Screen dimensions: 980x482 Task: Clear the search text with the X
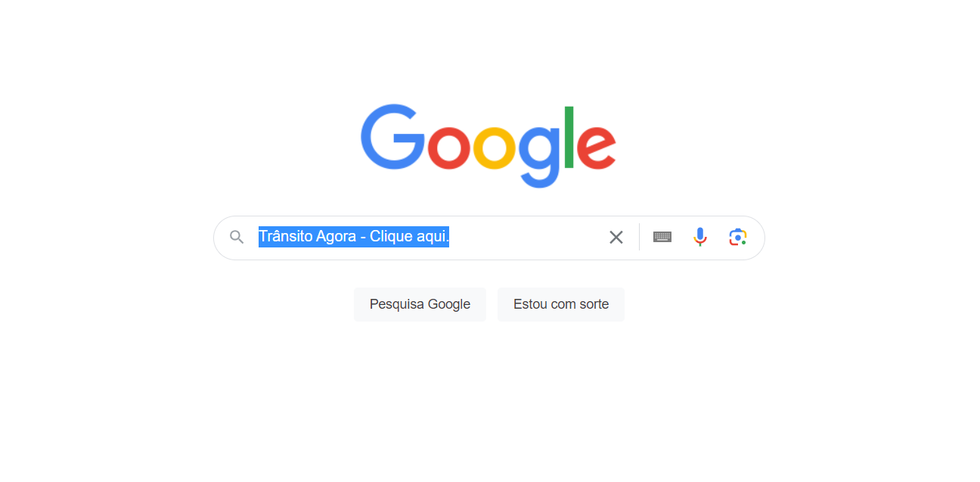(616, 238)
